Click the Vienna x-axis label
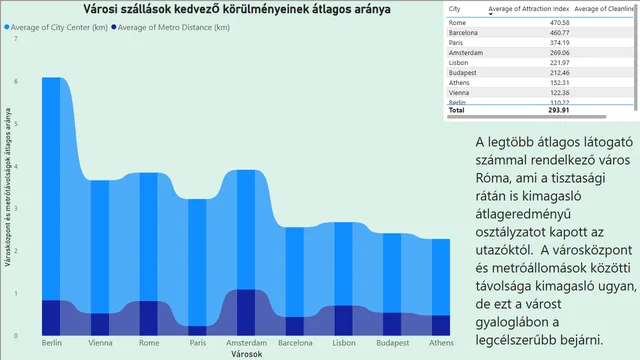 100,343
